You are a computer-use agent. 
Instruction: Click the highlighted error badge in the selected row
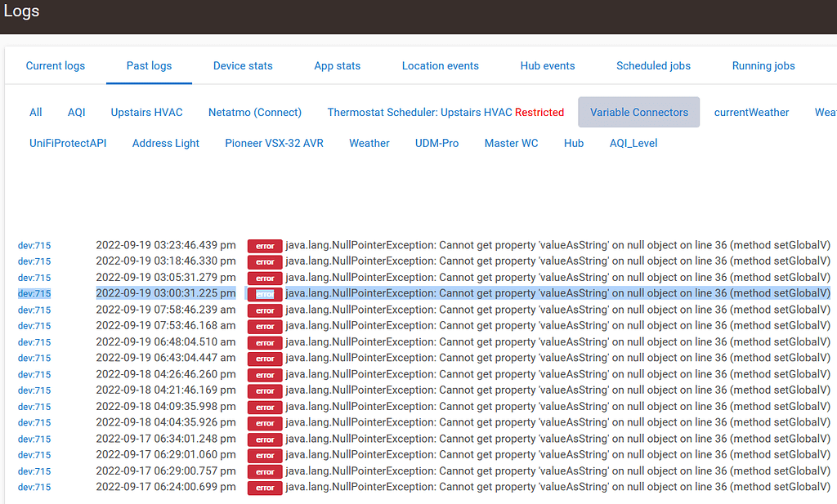265,293
